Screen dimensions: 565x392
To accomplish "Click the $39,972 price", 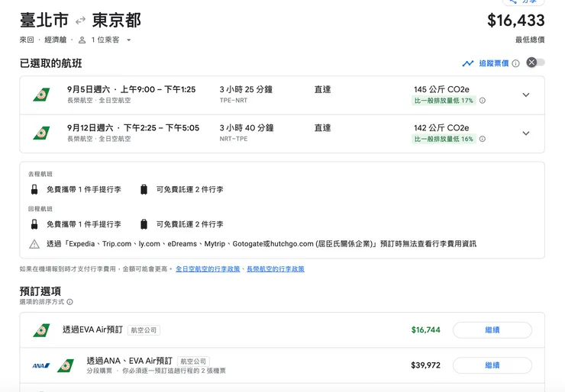I will (425, 365).
